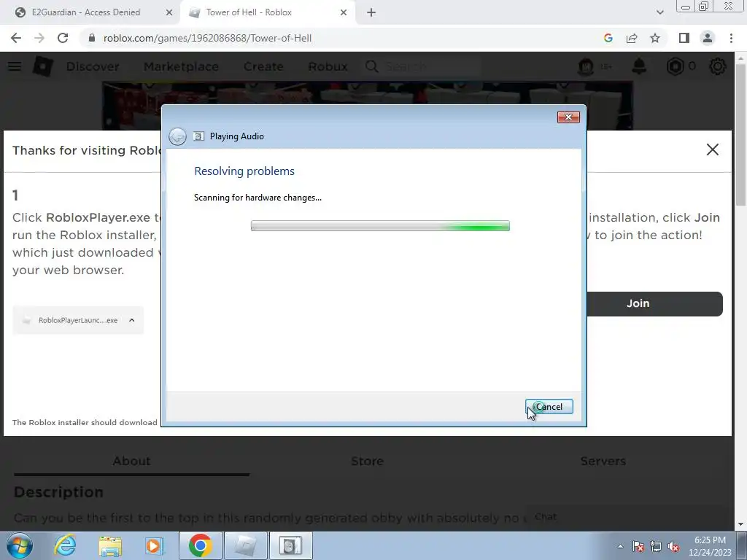Click the Google icon in address bar
Viewport: 747px width, 560px height.
tap(608, 38)
